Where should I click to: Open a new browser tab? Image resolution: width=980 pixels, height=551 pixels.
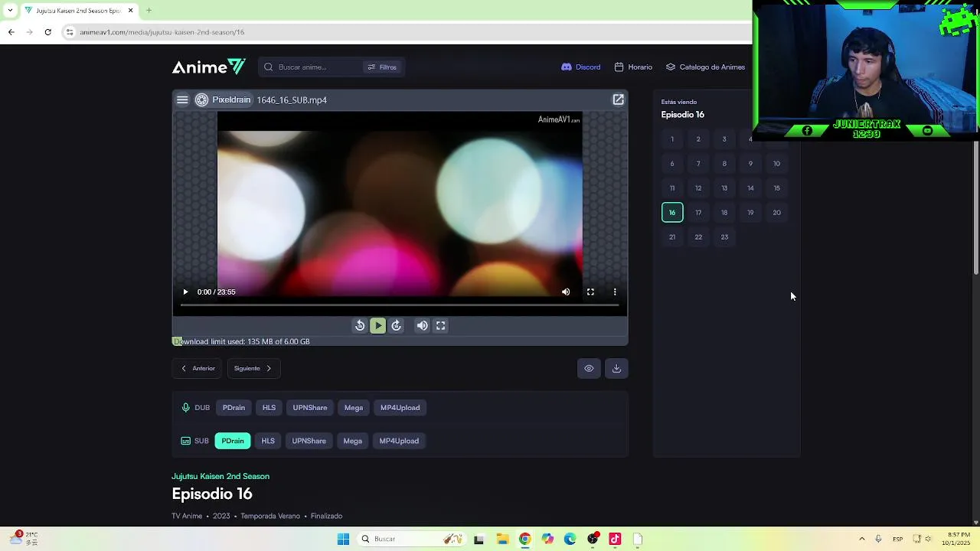pyautogui.click(x=149, y=10)
